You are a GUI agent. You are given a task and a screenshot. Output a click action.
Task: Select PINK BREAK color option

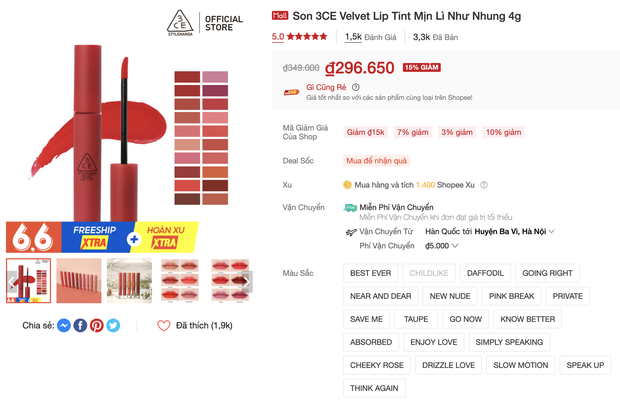coord(511,296)
